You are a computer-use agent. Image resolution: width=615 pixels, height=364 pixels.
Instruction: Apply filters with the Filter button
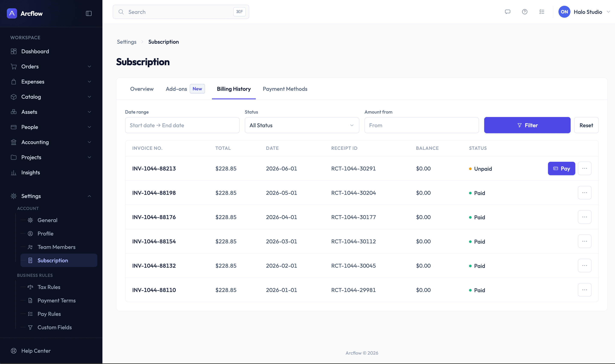pyautogui.click(x=527, y=125)
